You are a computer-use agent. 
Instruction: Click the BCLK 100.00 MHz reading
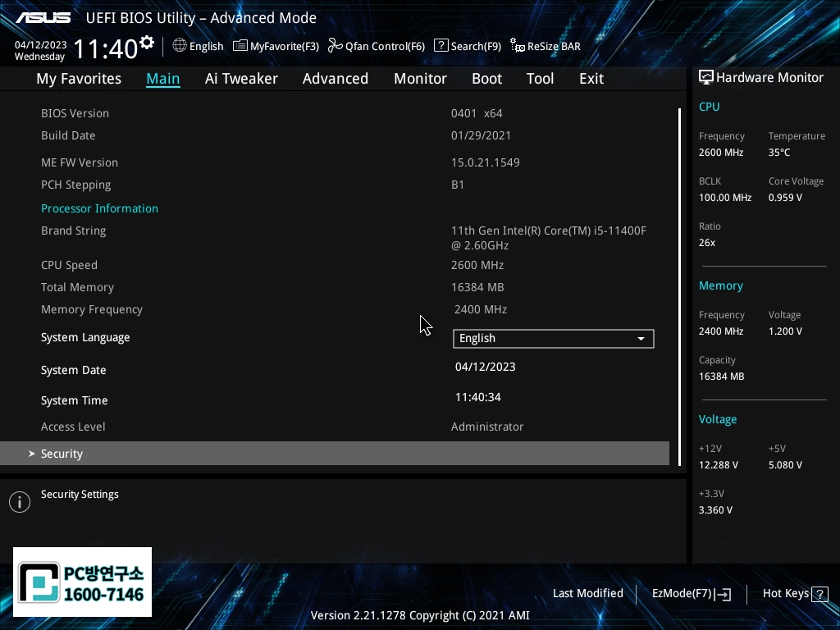(725, 198)
